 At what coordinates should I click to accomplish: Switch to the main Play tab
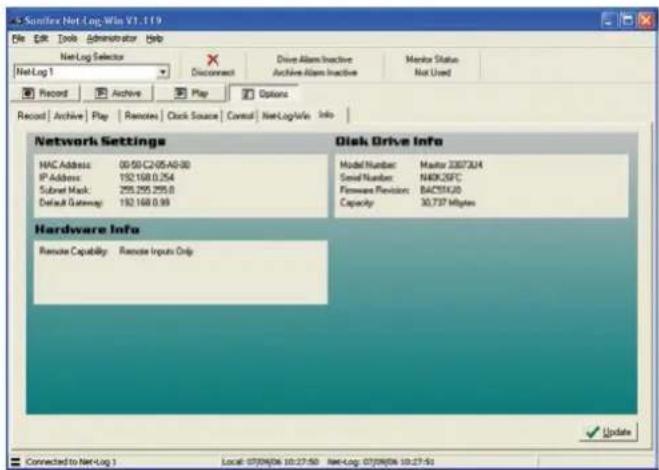(x=191, y=93)
